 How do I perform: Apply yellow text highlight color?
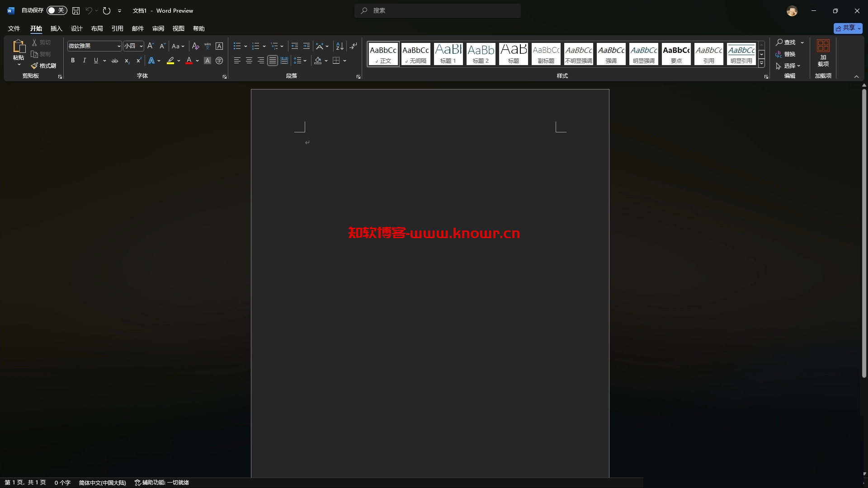(x=170, y=61)
